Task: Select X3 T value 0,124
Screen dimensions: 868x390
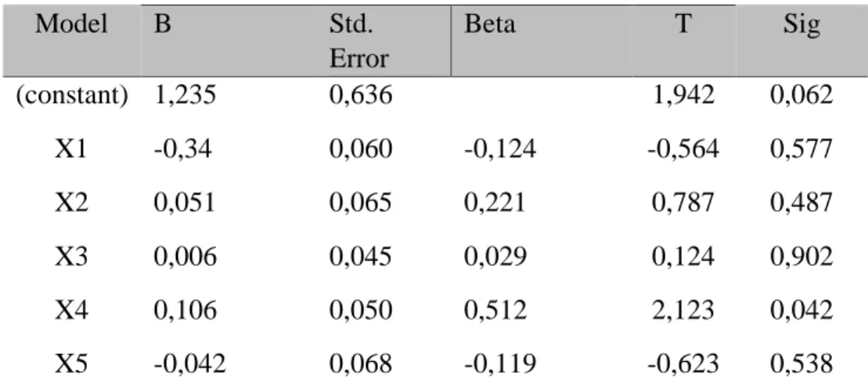Action: click(683, 257)
